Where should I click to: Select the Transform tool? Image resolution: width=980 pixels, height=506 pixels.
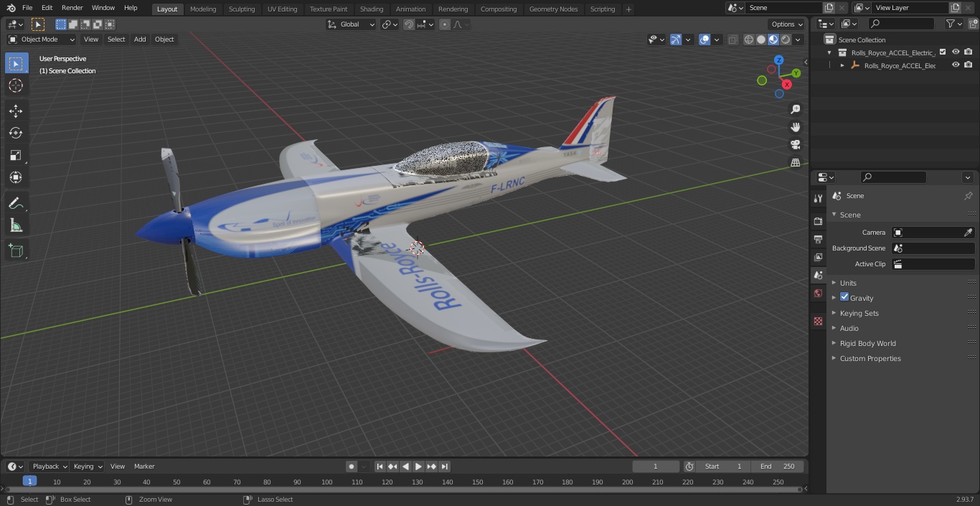[x=16, y=177]
